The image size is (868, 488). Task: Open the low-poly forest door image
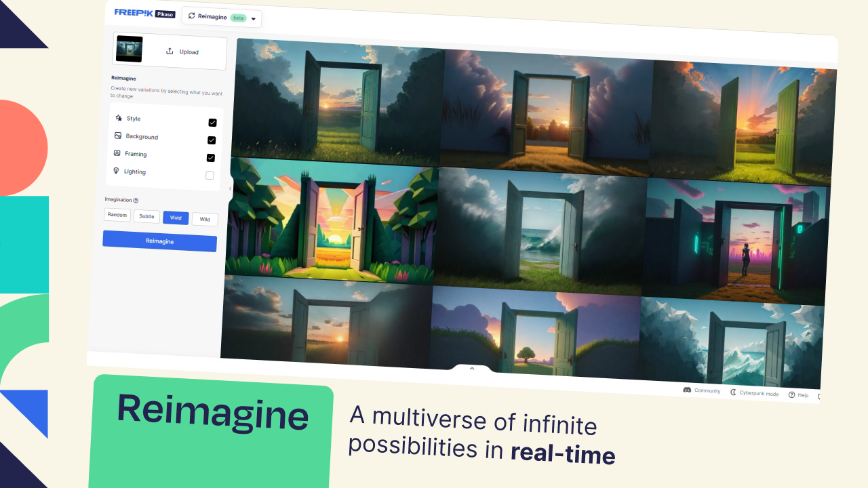click(332, 220)
